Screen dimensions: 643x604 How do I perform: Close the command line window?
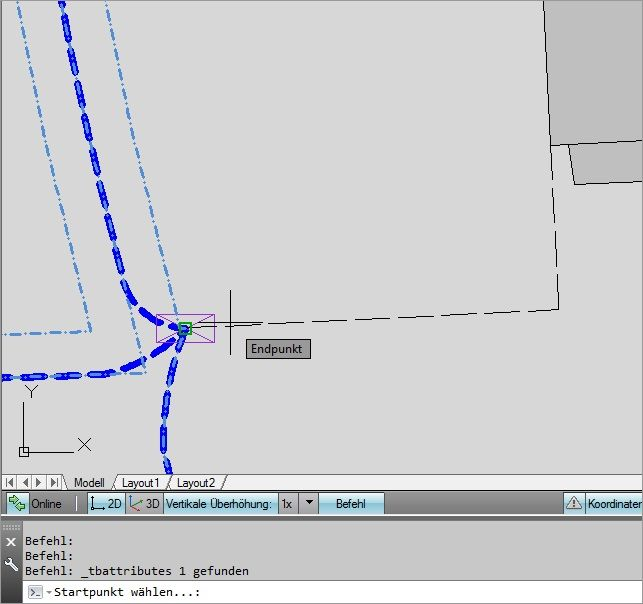click(x=11, y=542)
